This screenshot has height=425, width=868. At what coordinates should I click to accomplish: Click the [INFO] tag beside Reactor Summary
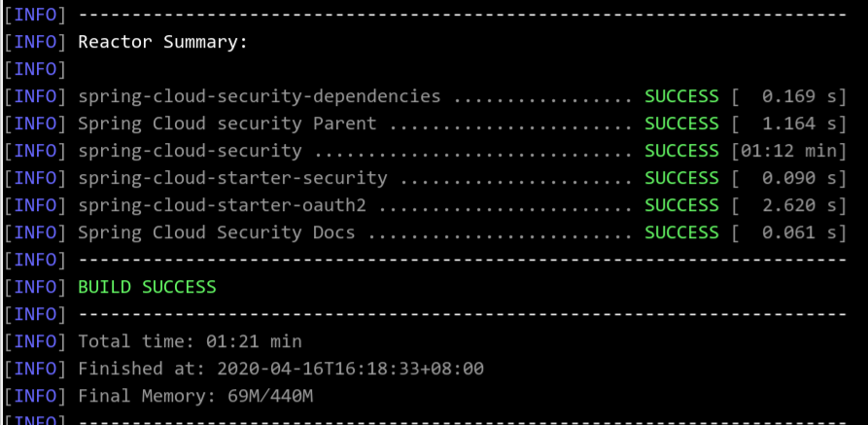[35, 42]
